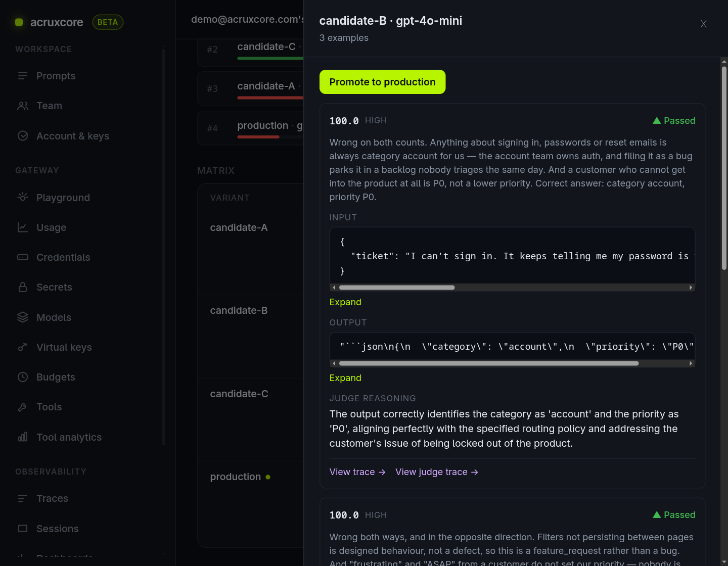Click the demo@acruxcore.com header text
Viewport: 728px width, 566px height.
pyautogui.click(x=247, y=19)
